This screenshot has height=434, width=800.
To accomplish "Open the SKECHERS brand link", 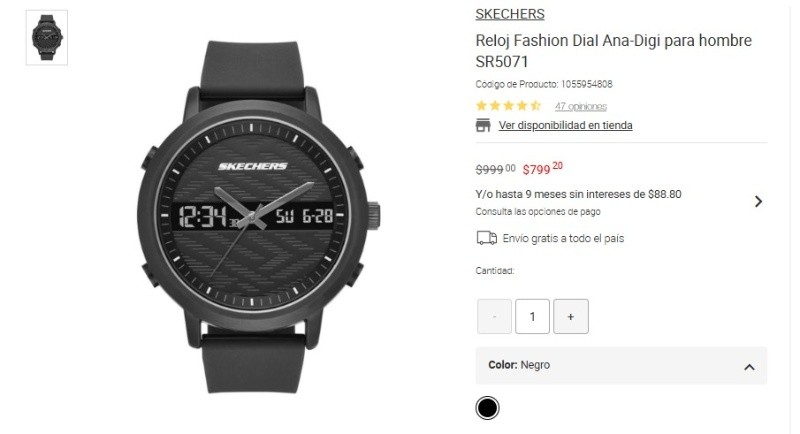I will pos(510,14).
